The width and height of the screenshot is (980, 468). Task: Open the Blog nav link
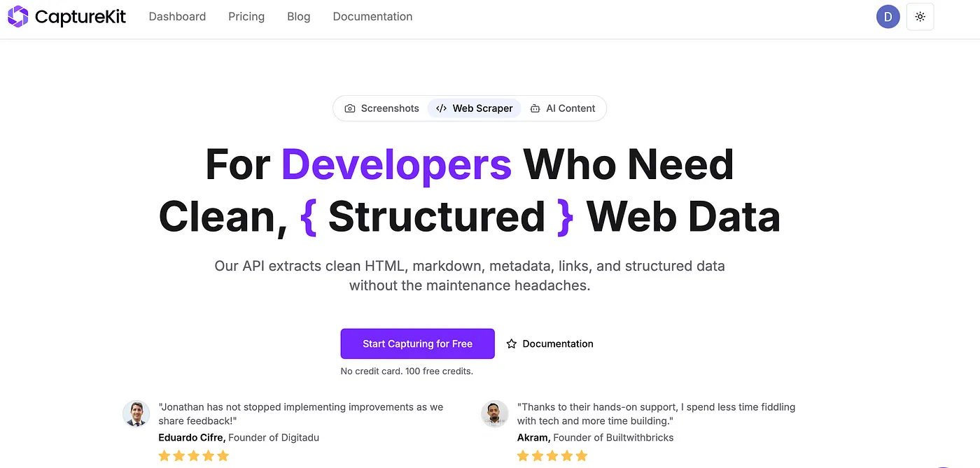pos(299,16)
